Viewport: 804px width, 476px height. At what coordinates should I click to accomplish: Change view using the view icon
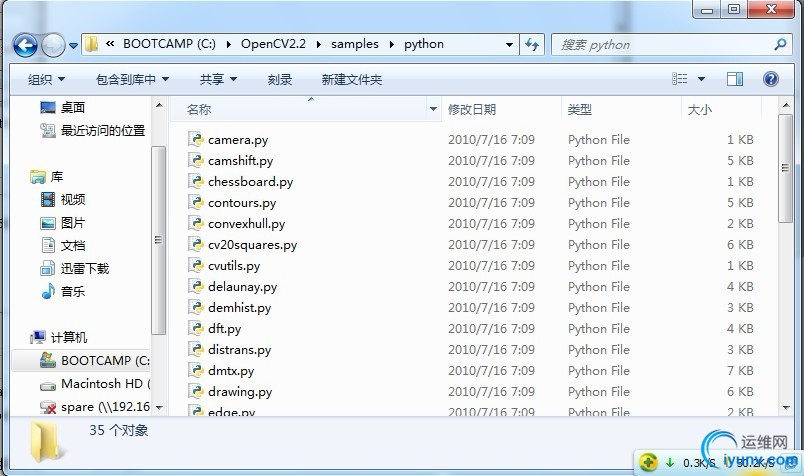[679, 78]
